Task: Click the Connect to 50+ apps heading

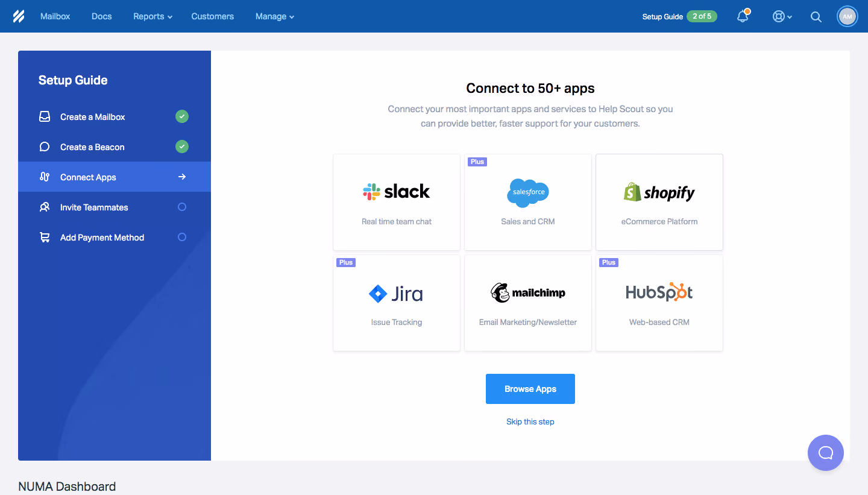Action: point(530,88)
